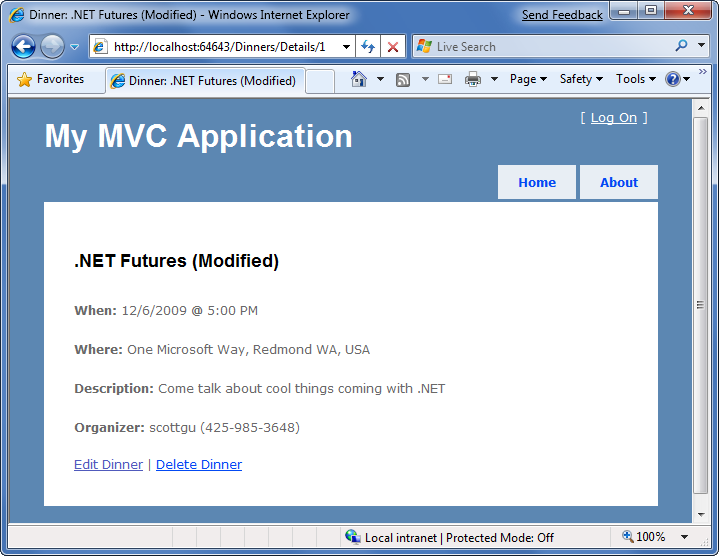
Task: Click the RSS feeds icon
Action: click(403, 80)
